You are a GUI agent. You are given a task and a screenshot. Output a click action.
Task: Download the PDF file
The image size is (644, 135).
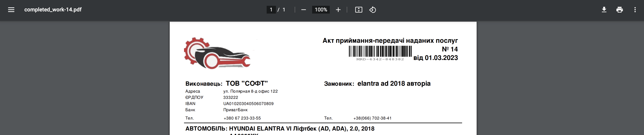[x=604, y=10]
